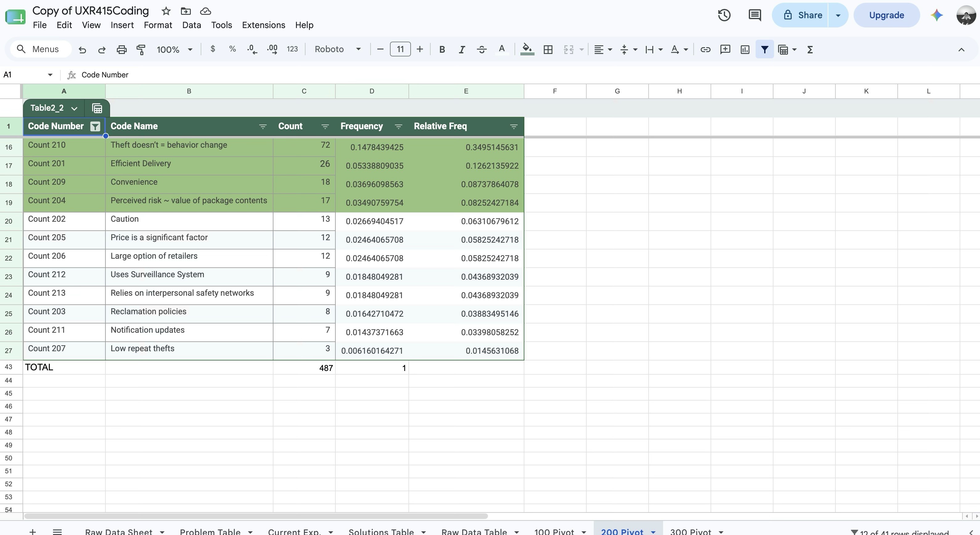Toggle strikethrough formatting
Image resolution: width=980 pixels, height=535 pixels.
(x=481, y=49)
